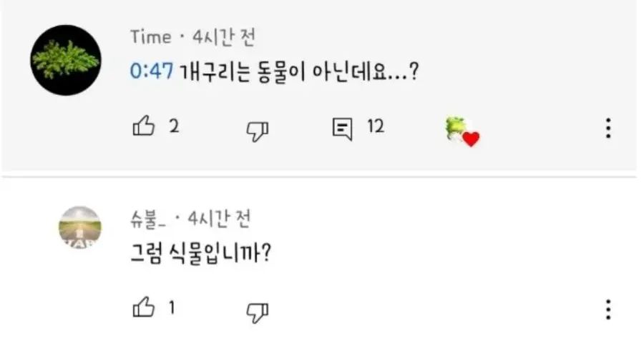This screenshot has width=644, height=348.
Task: Open the channel of username 슈불_
Action: pos(148,219)
